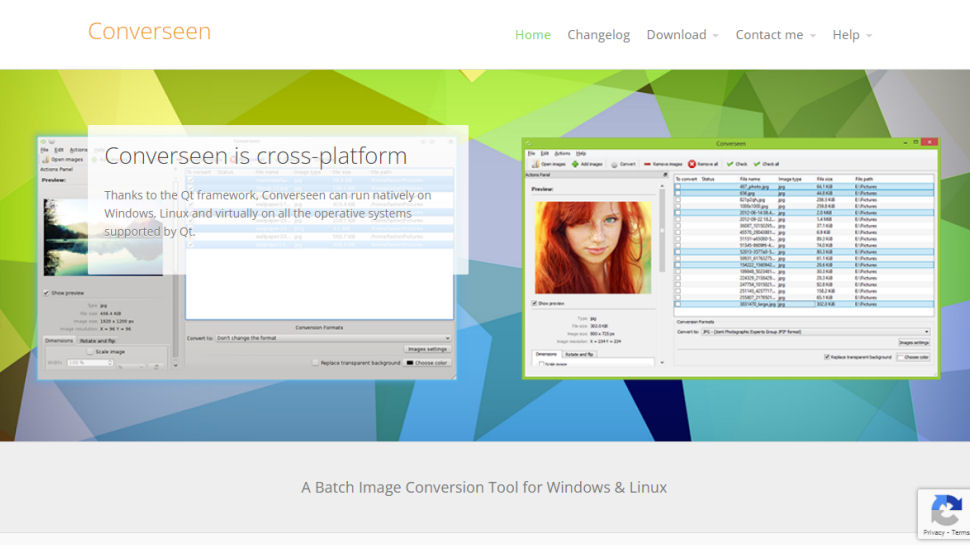Open Edit menu in the gray Linux window
Image resolution: width=970 pixels, height=545 pixels.
[59, 150]
